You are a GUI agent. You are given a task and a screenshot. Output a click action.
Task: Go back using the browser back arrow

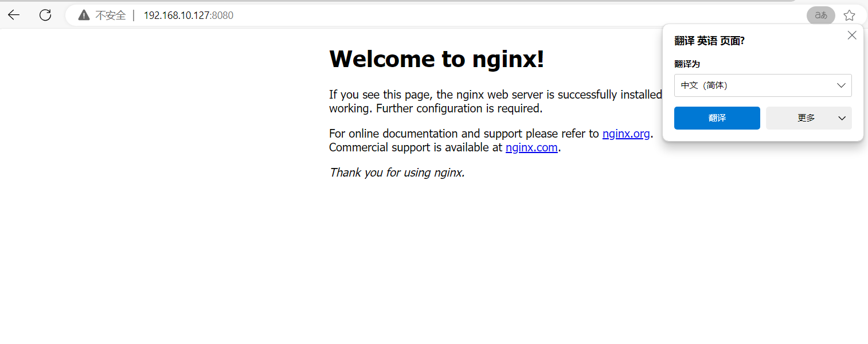(14, 15)
